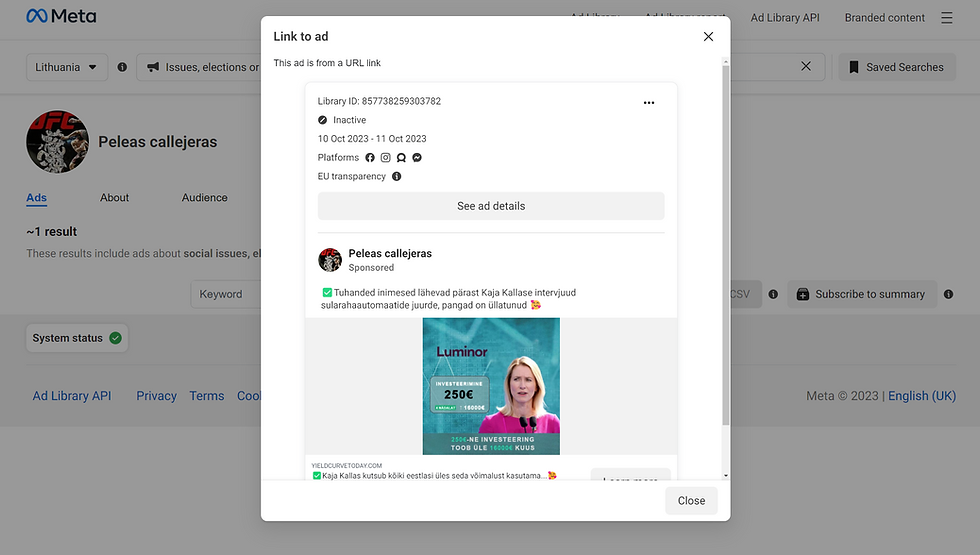Image resolution: width=980 pixels, height=555 pixels.
Task: Click the Audience Network platform icon
Action: pos(401,158)
